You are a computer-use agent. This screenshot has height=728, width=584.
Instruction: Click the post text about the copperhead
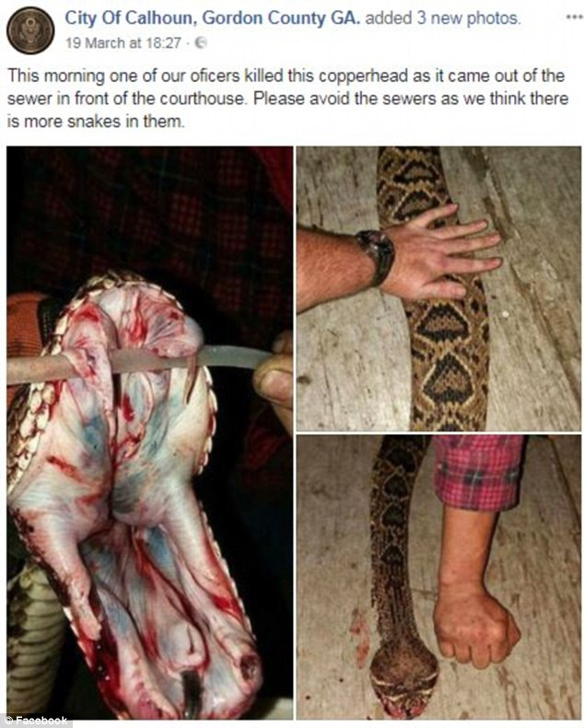(287, 99)
